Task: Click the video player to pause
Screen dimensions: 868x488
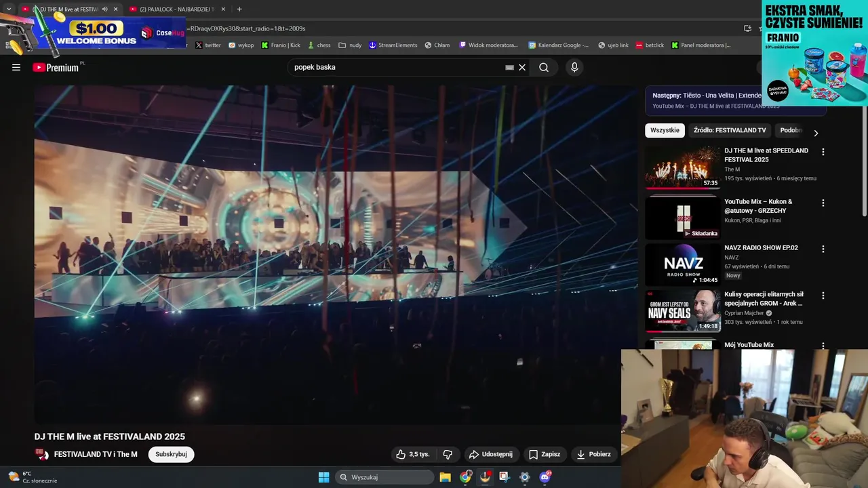Action: [336, 254]
